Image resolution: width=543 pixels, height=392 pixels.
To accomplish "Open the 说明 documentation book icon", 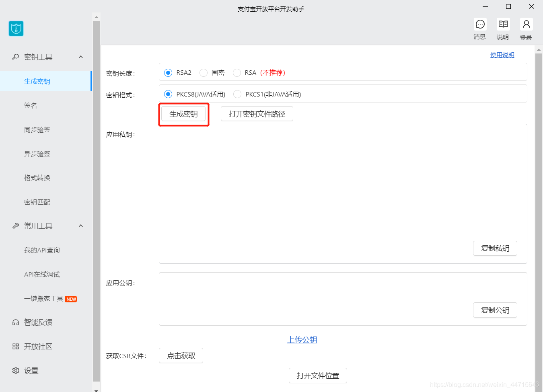I will [x=503, y=25].
